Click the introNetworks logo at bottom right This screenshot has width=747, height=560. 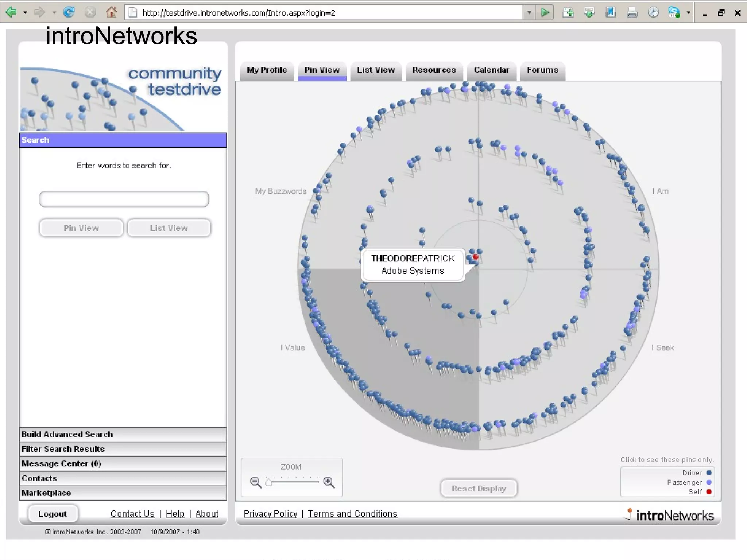[x=670, y=515]
